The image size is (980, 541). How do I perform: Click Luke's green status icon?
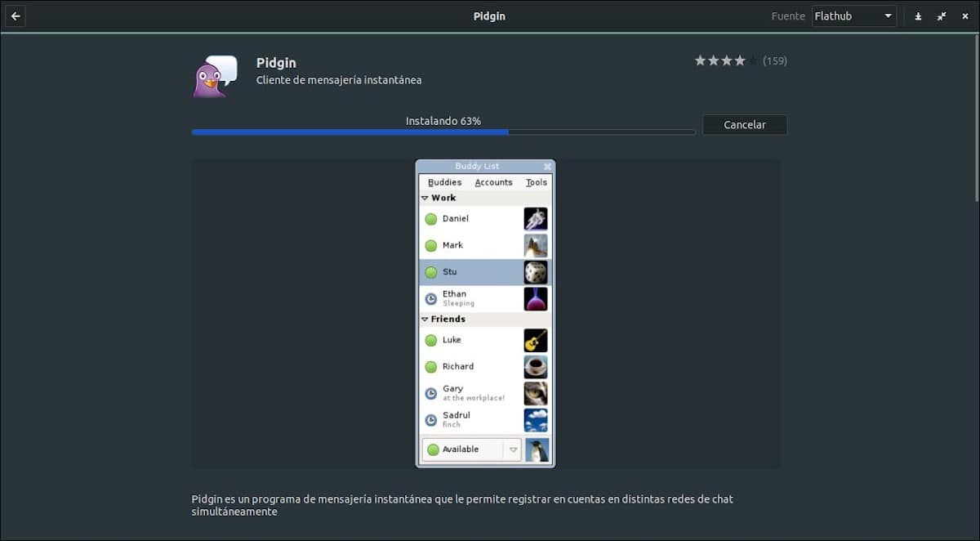(x=431, y=340)
